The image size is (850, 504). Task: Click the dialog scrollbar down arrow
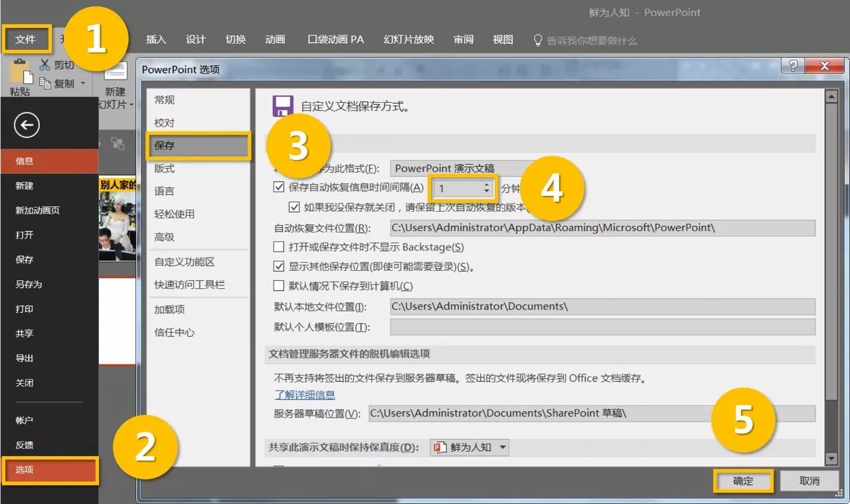point(831,459)
